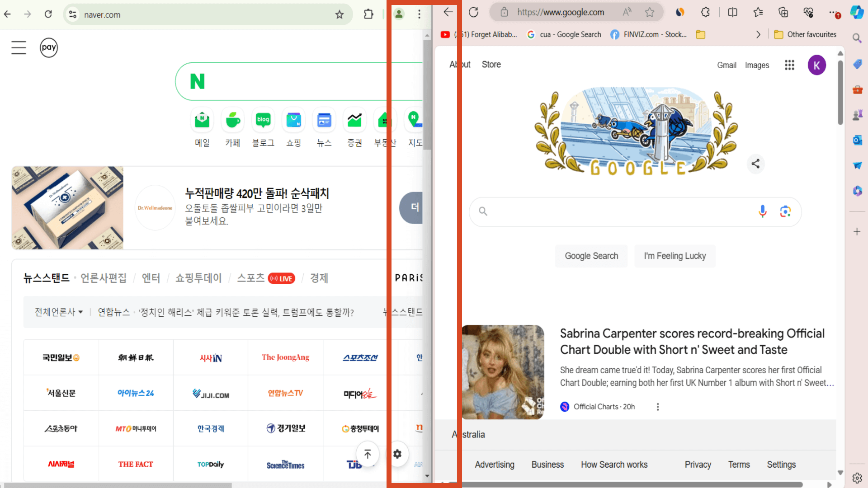Image resolution: width=868 pixels, height=488 pixels.
Task: Open the Google Images link
Action: point(757,65)
